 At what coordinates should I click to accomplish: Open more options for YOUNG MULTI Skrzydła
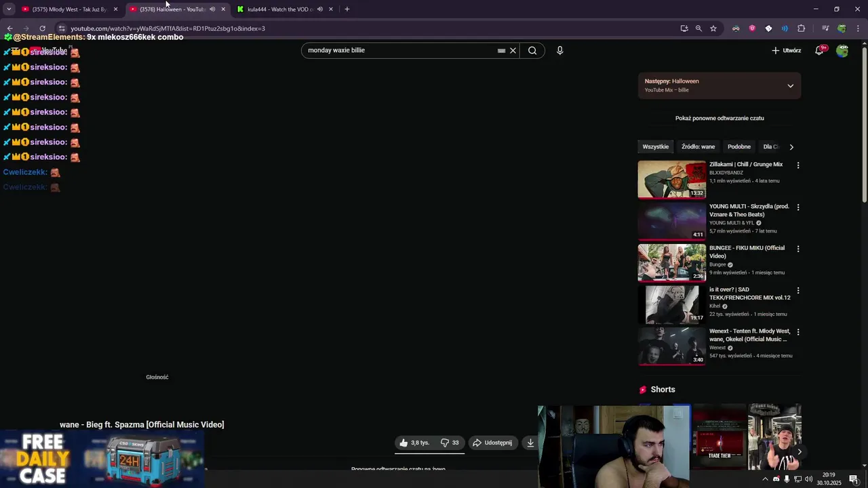(x=798, y=207)
